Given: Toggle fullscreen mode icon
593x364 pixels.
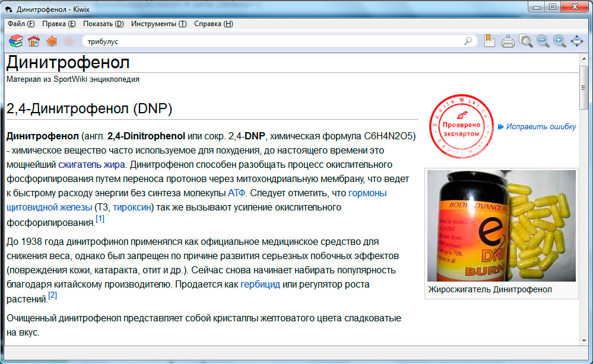Looking at the screenshot, I should [x=576, y=41].
